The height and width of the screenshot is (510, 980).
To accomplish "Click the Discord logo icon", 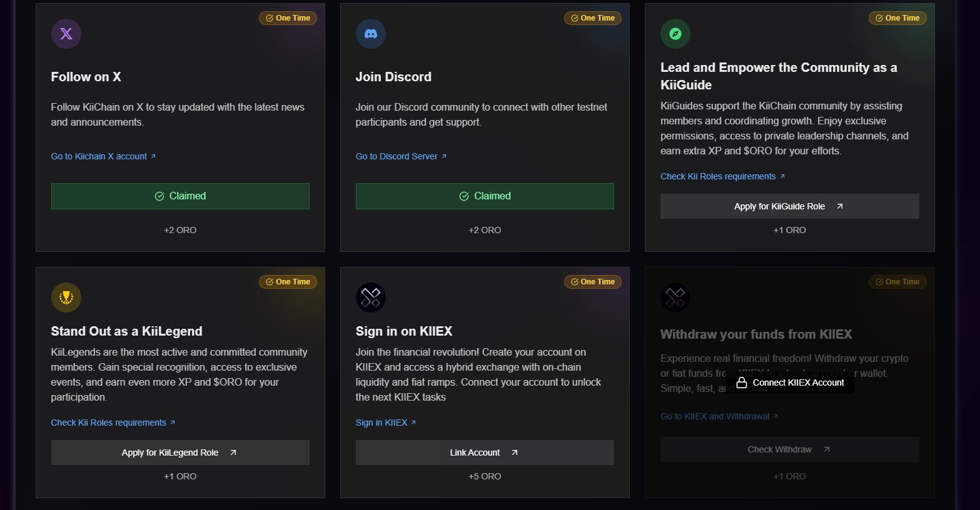I will point(371,34).
